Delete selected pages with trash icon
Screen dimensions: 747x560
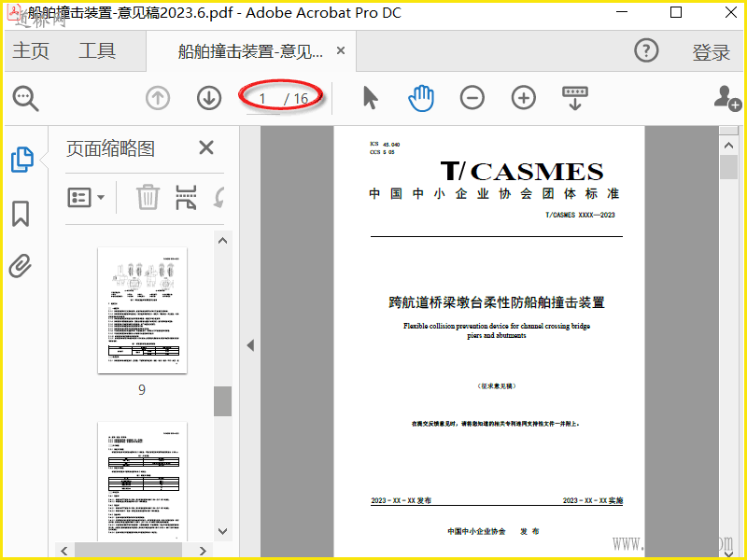pyautogui.click(x=148, y=197)
